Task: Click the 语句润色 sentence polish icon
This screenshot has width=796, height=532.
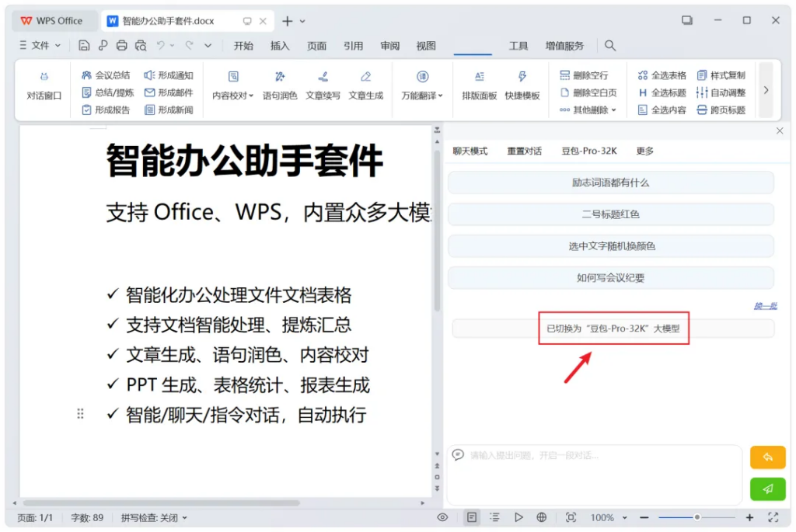Action: (280, 85)
